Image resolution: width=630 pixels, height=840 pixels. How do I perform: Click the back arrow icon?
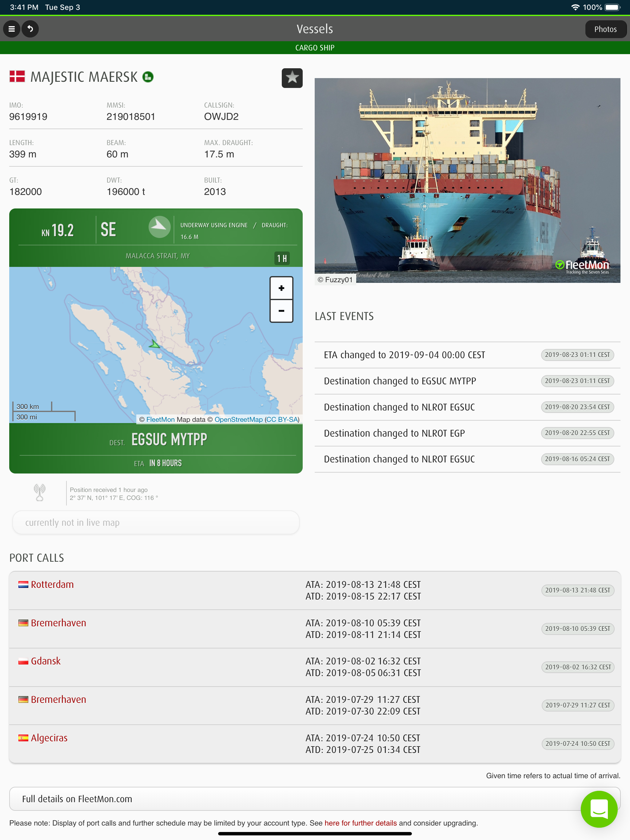pyautogui.click(x=30, y=29)
